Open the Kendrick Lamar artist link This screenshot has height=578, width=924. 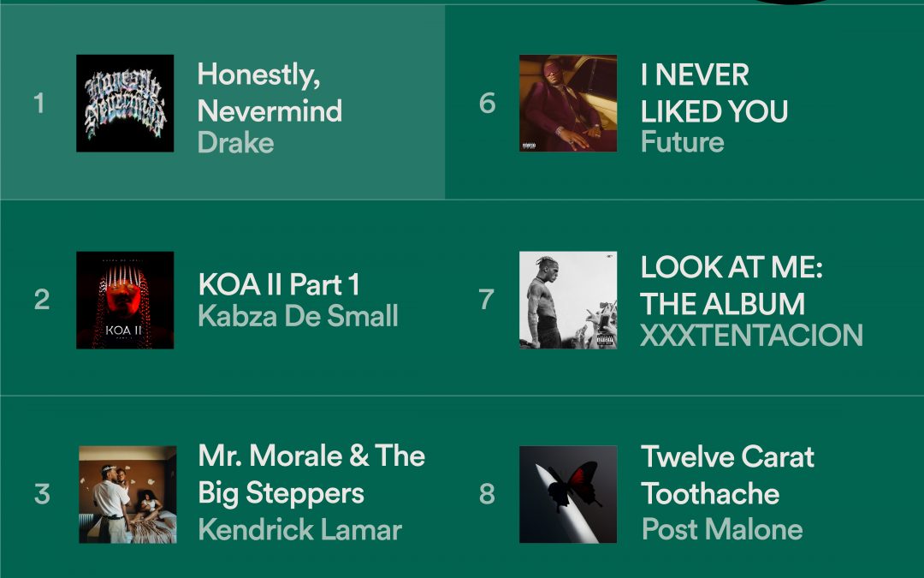coord(300,529)
